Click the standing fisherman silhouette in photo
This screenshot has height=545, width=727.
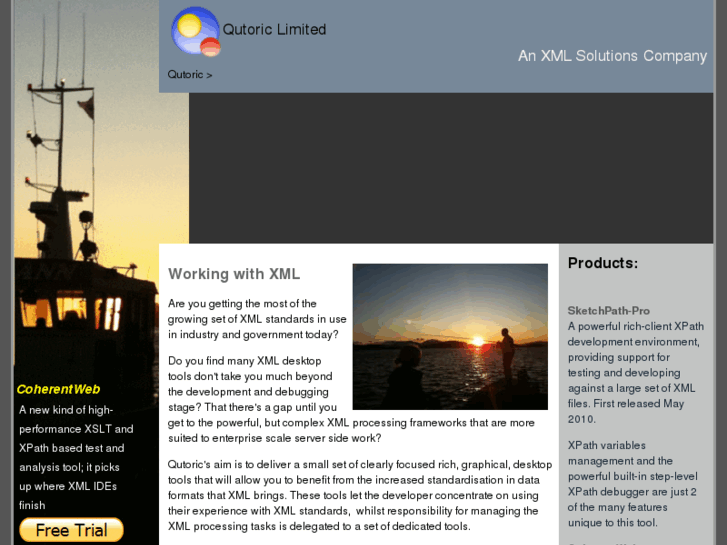click(506, 353)
